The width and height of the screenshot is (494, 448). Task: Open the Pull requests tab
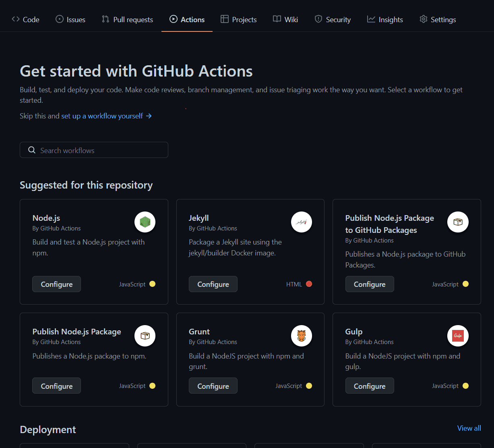point(128,19)
